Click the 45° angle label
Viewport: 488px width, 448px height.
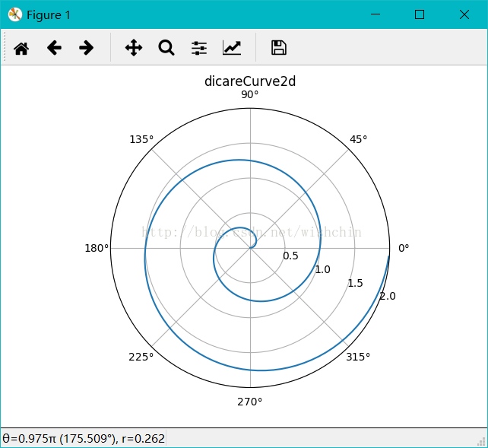[359, 139]
